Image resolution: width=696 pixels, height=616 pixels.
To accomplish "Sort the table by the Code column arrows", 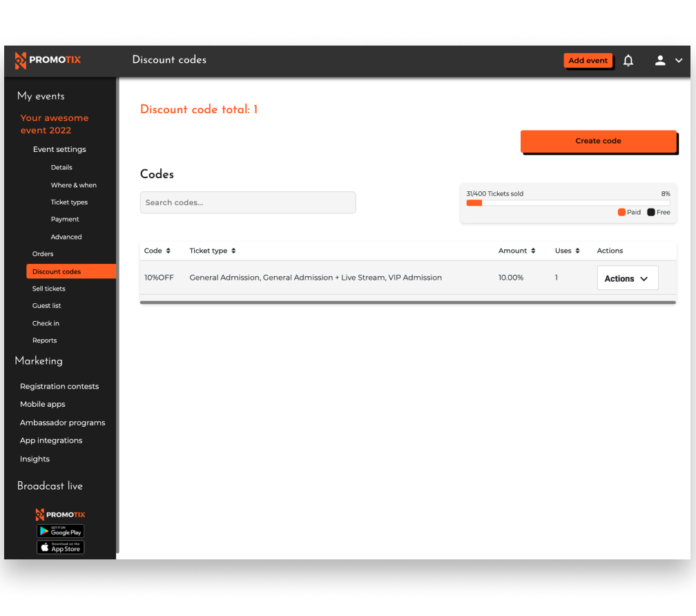I will pyautogui.click(x=169, y=250).
